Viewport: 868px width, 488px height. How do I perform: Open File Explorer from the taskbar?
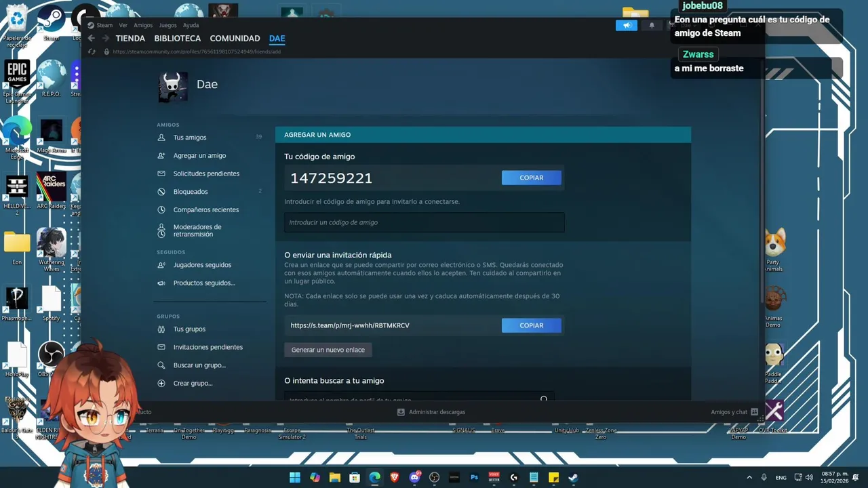click(x=335, y=477)
